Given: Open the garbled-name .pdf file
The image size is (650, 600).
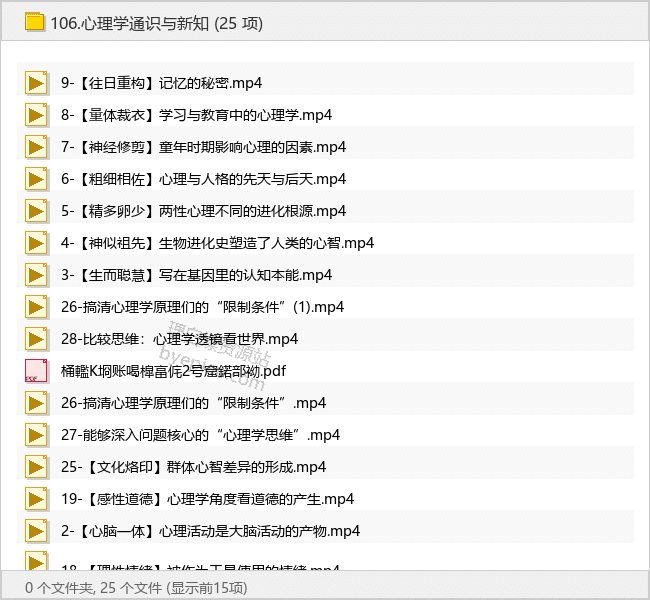Looking at the screenshot, I should [x=173, y=371].
